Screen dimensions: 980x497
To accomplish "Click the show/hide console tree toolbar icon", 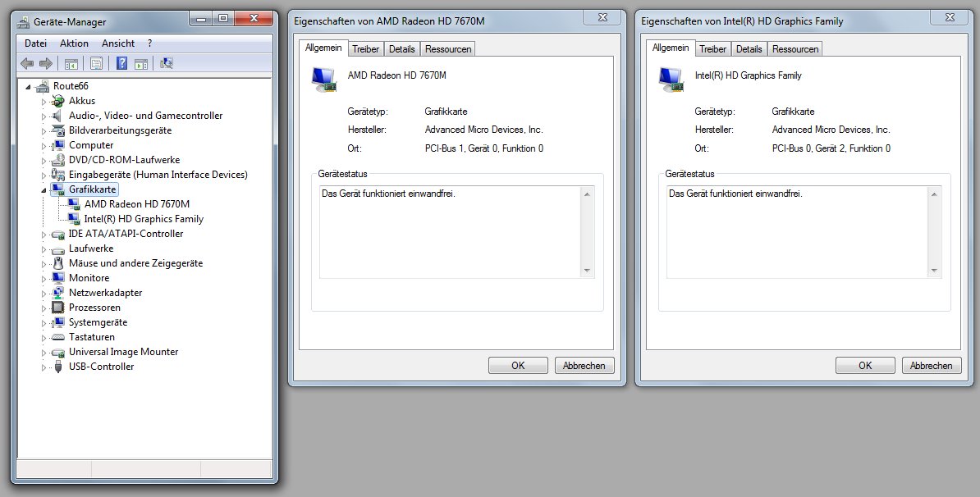I will [x=71, y=63].
